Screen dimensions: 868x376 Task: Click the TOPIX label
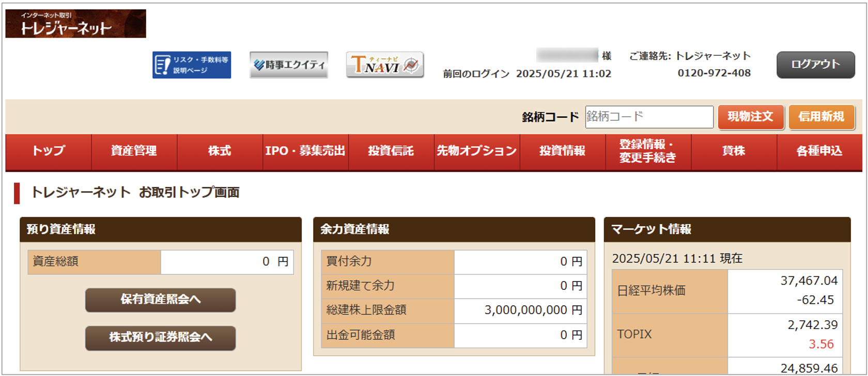(x=634, y=334)
